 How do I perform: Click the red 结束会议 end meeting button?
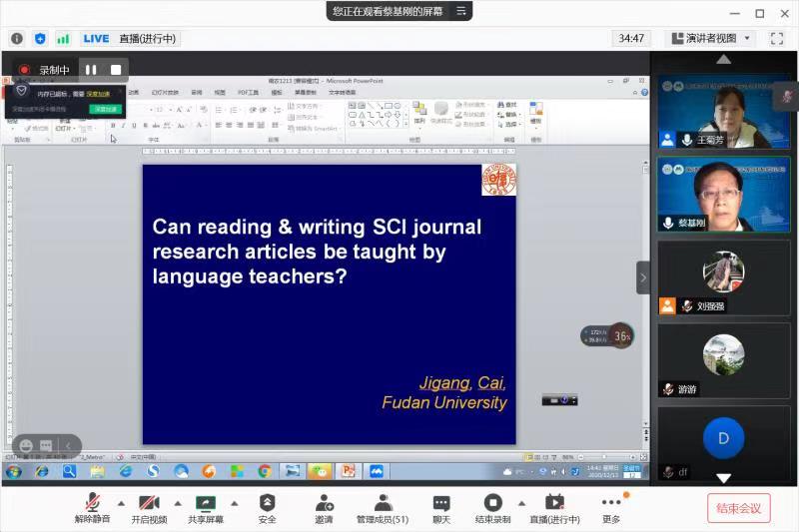(738, 508)
